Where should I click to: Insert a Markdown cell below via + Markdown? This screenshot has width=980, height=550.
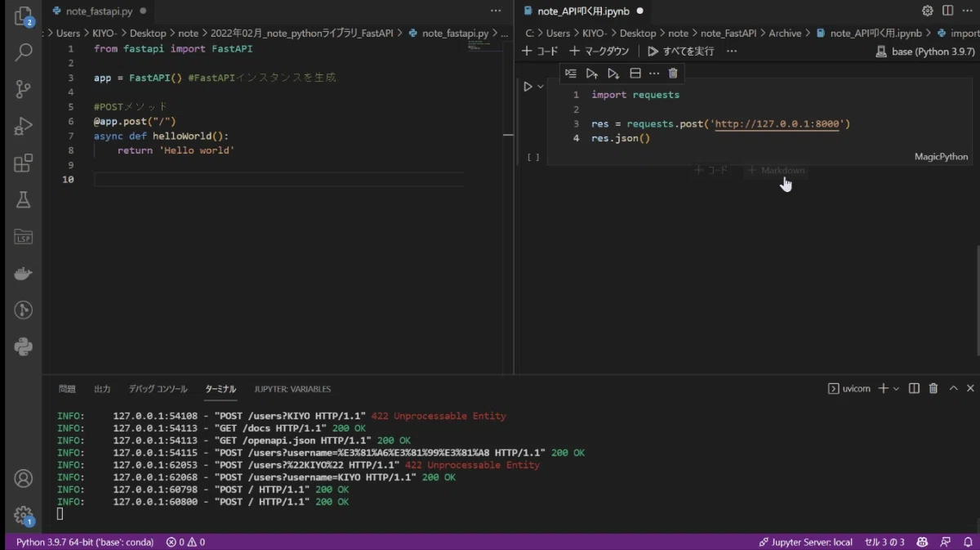click(x=776, y=170)
